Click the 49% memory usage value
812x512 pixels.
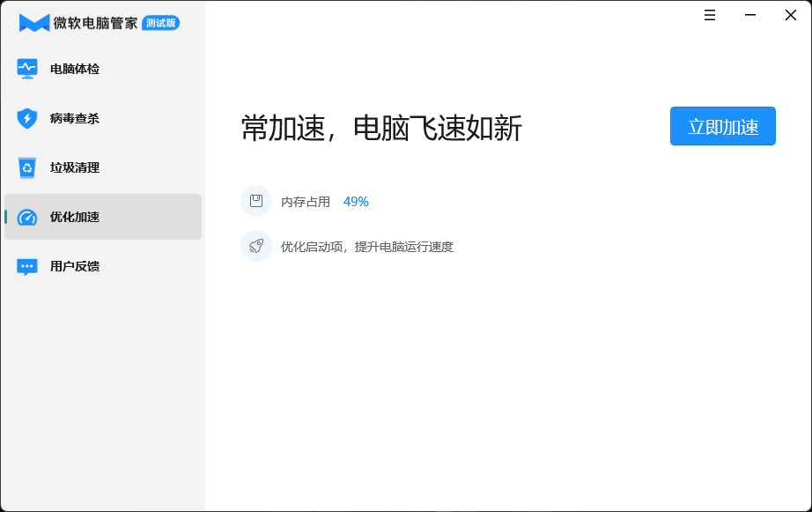[356, 202]
